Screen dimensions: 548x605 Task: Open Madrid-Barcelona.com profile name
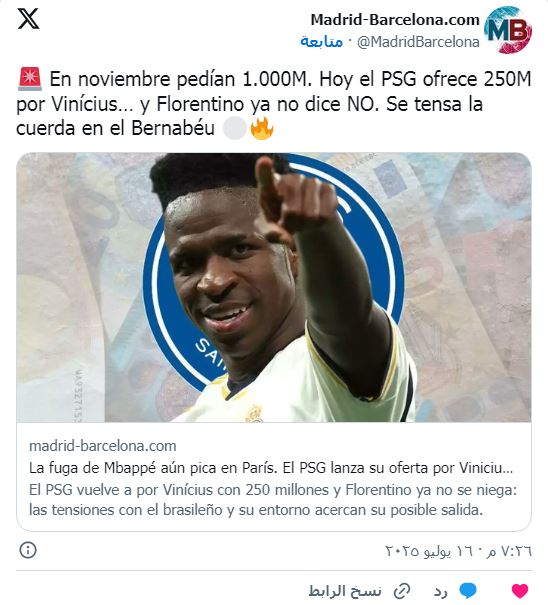point(395,20)
